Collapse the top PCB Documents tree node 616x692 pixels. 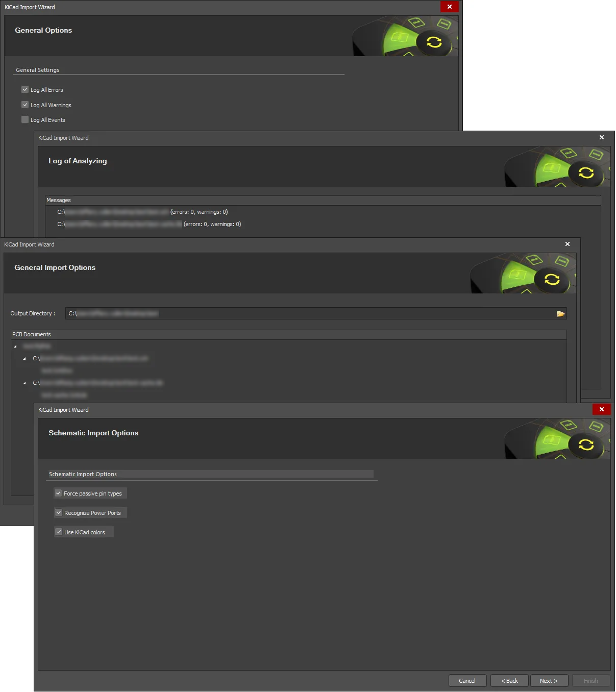(15, 347)
